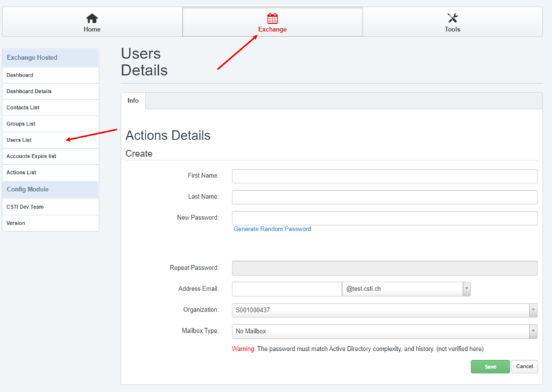The height and width of the screenshot is (392, 552).
Task: Click the Exchange label text
Action: (272, 29)
